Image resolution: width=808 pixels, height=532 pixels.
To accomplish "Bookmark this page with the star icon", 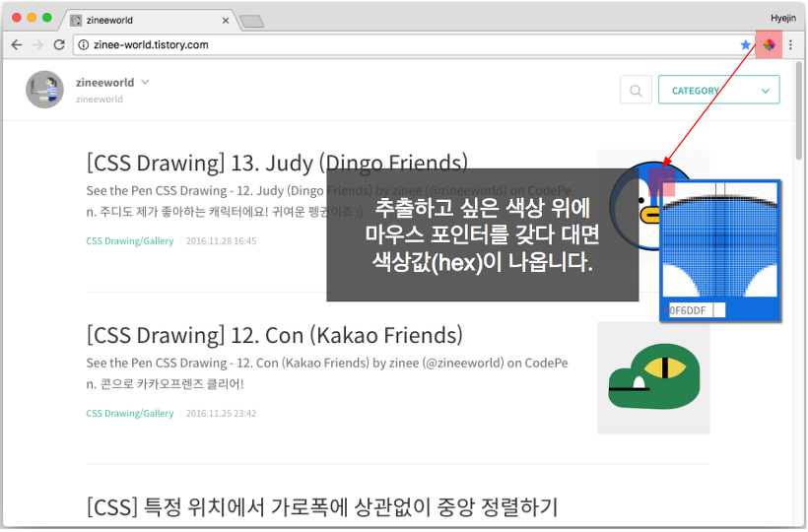I will (746, 44).
